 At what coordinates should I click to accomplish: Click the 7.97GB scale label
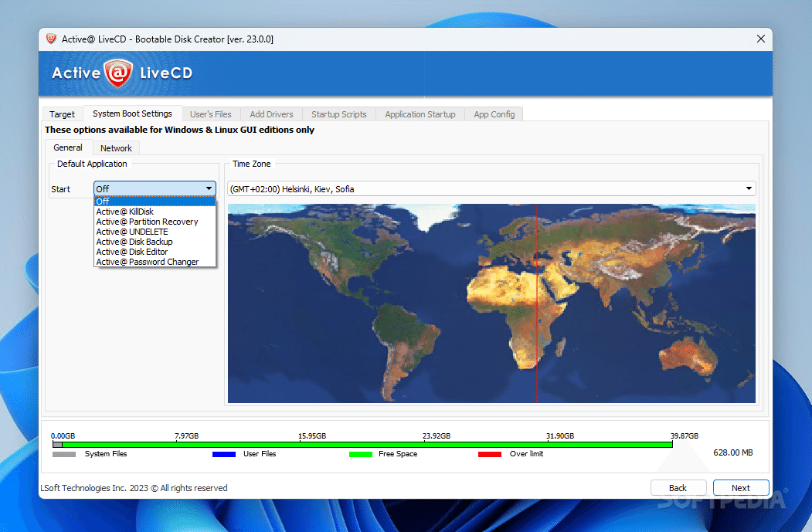click(x=186, y=435)
